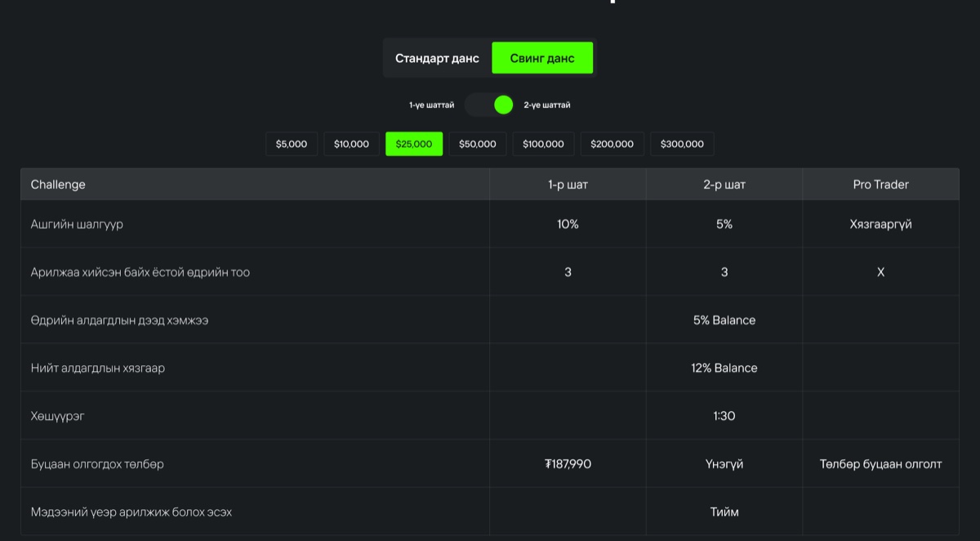Choose the $5,000 account size
Screen dimensions: 980x541
292,144
